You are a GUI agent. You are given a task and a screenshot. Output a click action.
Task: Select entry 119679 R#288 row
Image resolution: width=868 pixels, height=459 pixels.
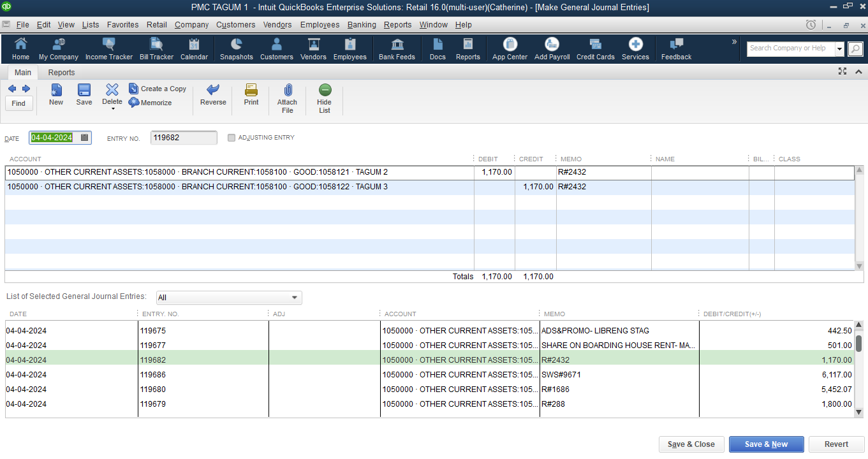coord(429,404)
